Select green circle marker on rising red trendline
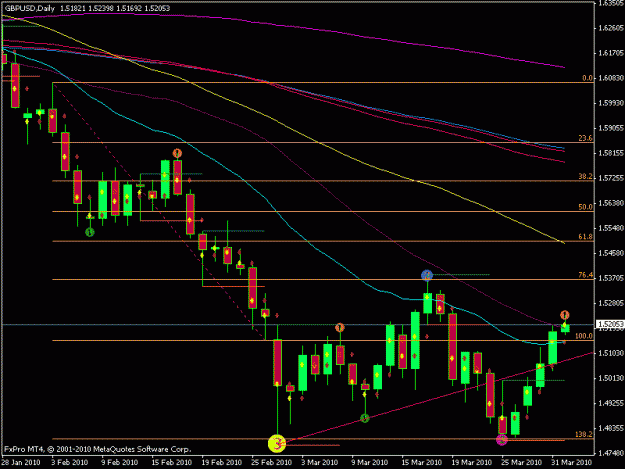 coord(365,418)
